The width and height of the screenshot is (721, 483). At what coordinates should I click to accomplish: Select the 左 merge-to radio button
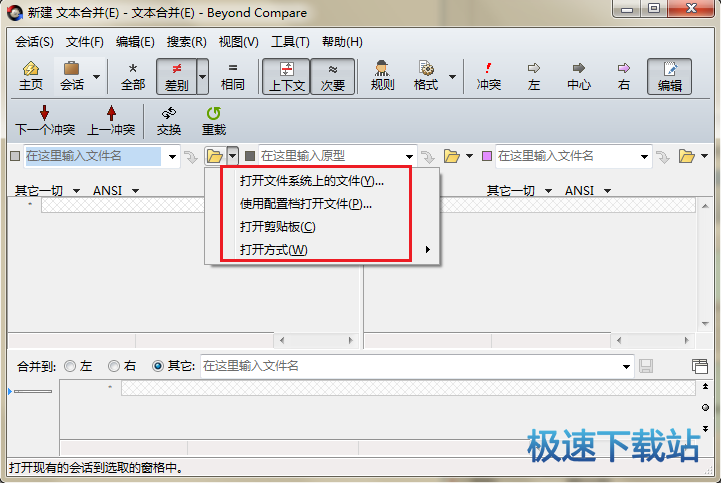click(70, 366)
